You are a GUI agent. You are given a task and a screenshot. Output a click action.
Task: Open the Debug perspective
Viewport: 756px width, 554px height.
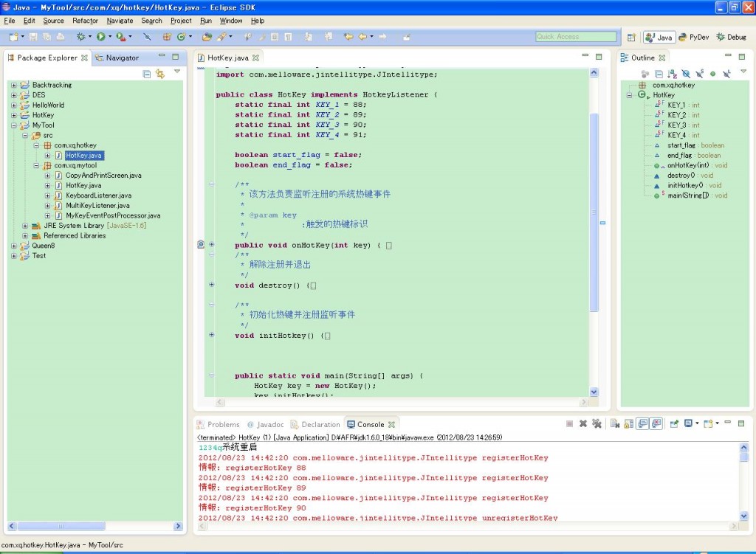731,37
